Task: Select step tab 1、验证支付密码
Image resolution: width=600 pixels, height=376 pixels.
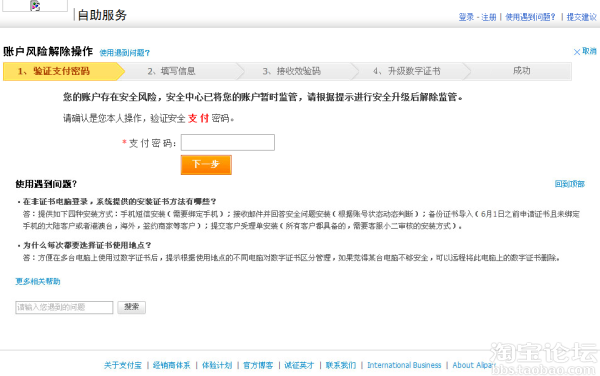Action: click(64, 71)
